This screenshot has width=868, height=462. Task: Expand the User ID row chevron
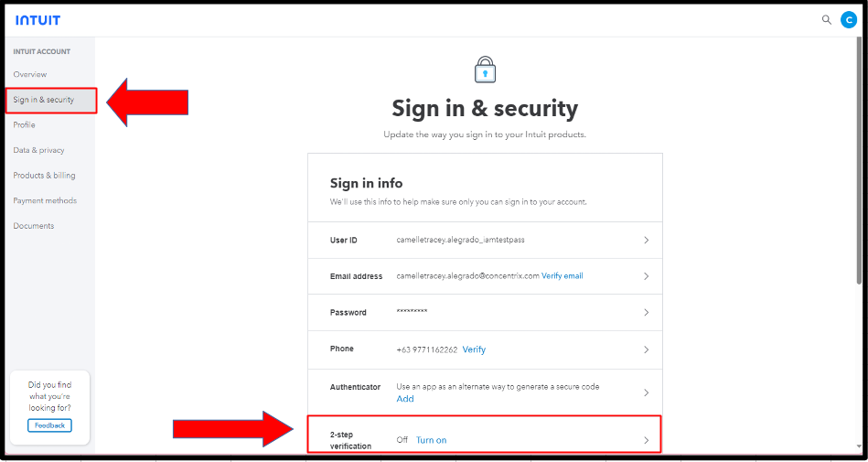[x=646, y=240]
